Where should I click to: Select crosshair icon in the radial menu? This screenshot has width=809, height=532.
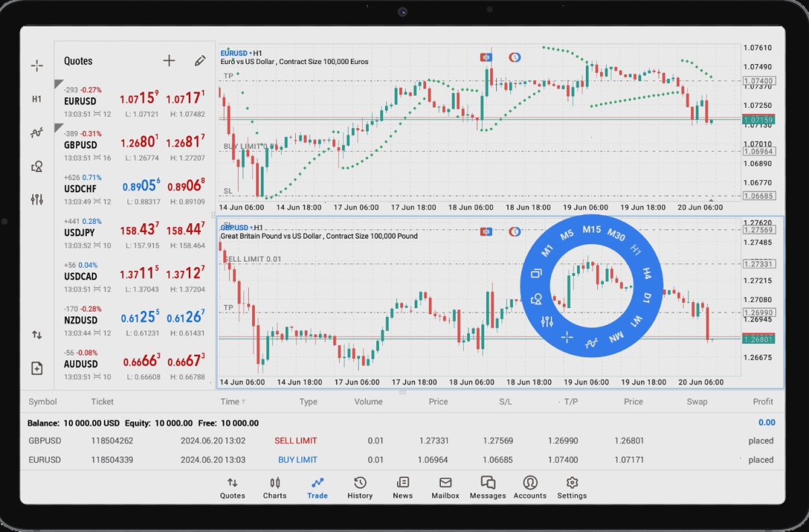(x=567, y=336)
